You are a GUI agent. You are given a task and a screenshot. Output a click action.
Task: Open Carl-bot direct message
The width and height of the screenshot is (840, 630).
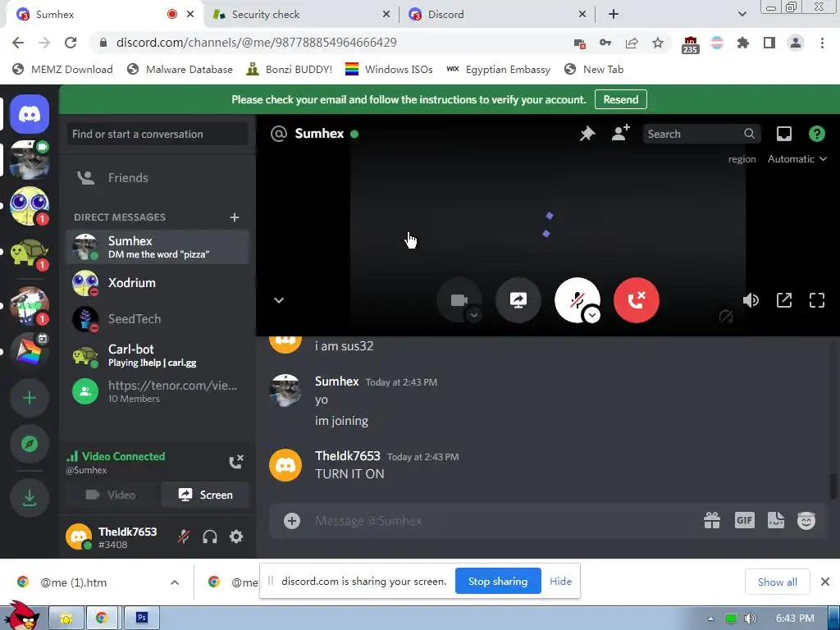click(x=157, y=355)
